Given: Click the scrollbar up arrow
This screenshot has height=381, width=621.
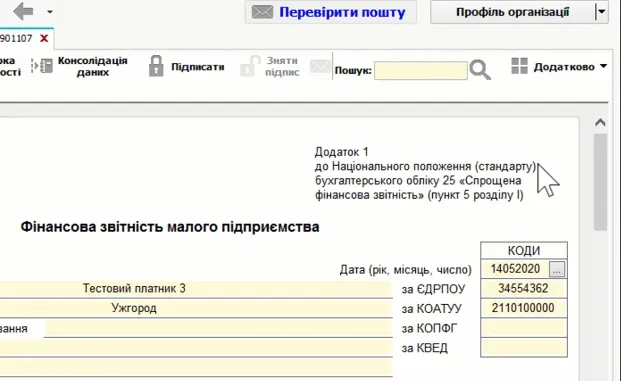Looking at the screenshot, I should pos(600,123).
